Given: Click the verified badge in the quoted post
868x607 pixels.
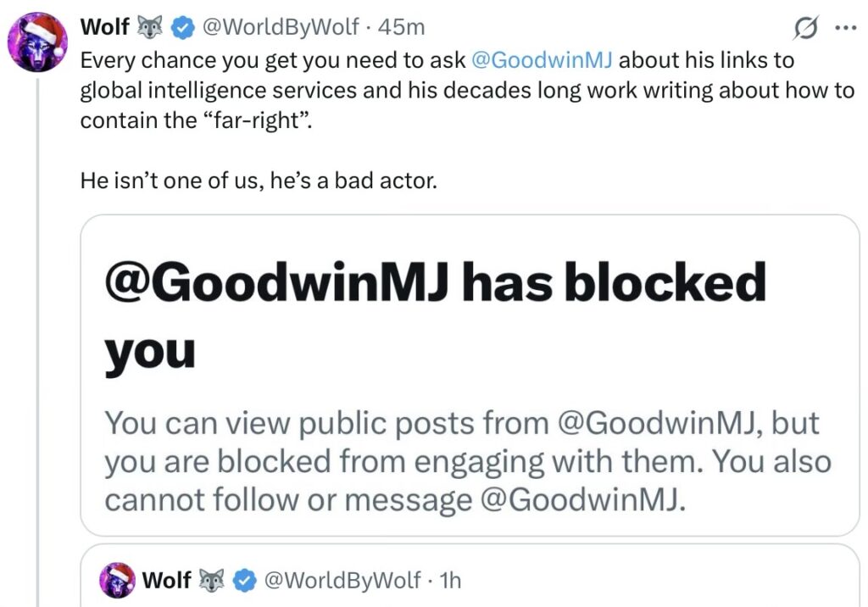Looking at the screenshot, I should tap(246, 581).
